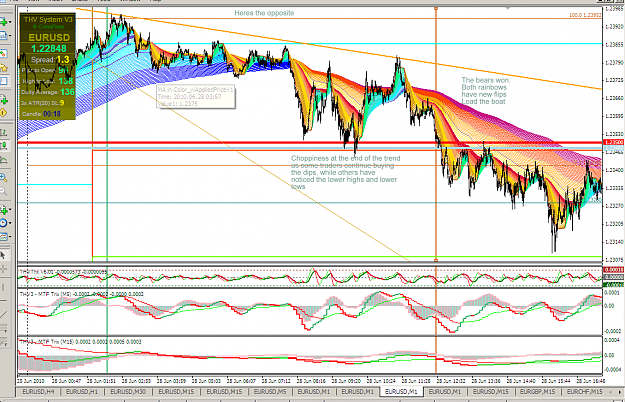This screenshot has width=625, height=402.
Task: Click the EURUSD symbol in info panel
Action: coord(49,37)
